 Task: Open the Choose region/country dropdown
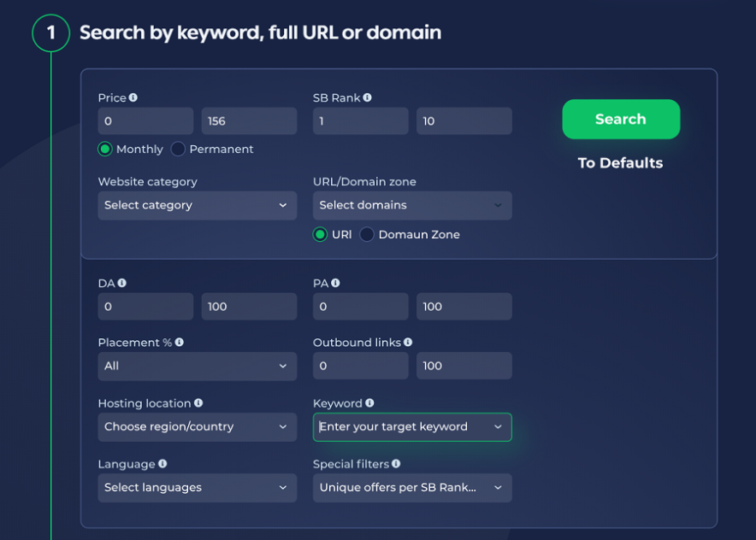click(197, 426)
